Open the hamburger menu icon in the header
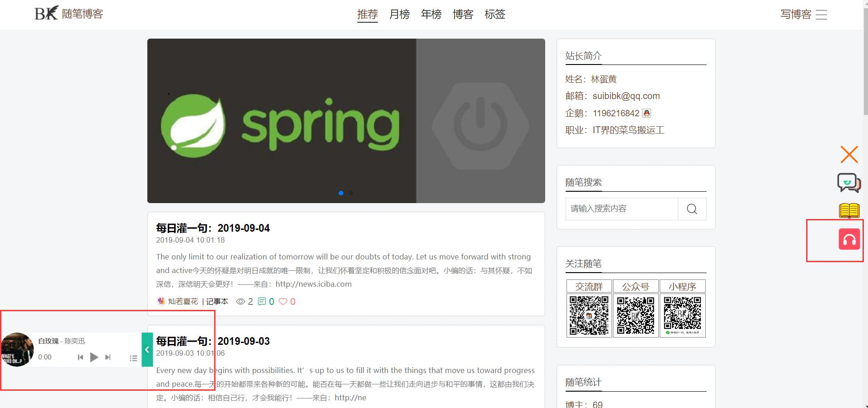Screen dimensions: 868x408 coord(821,15)
